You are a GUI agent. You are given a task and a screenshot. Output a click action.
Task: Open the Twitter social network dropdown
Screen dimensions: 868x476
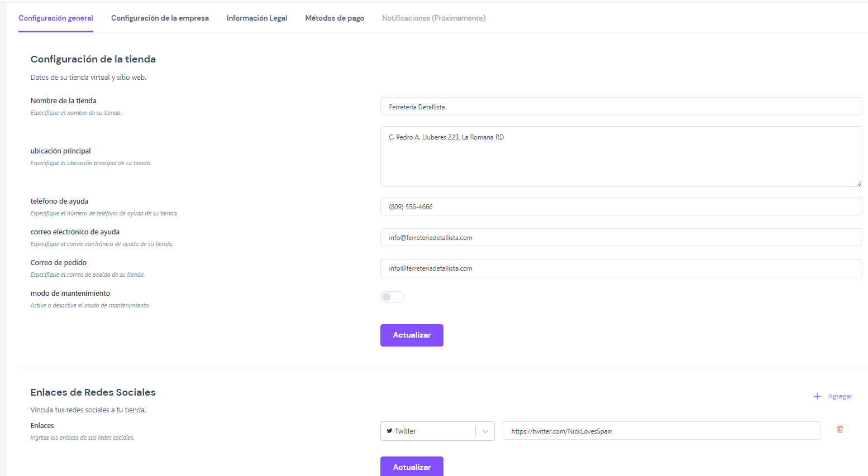[x=437, y=431]
